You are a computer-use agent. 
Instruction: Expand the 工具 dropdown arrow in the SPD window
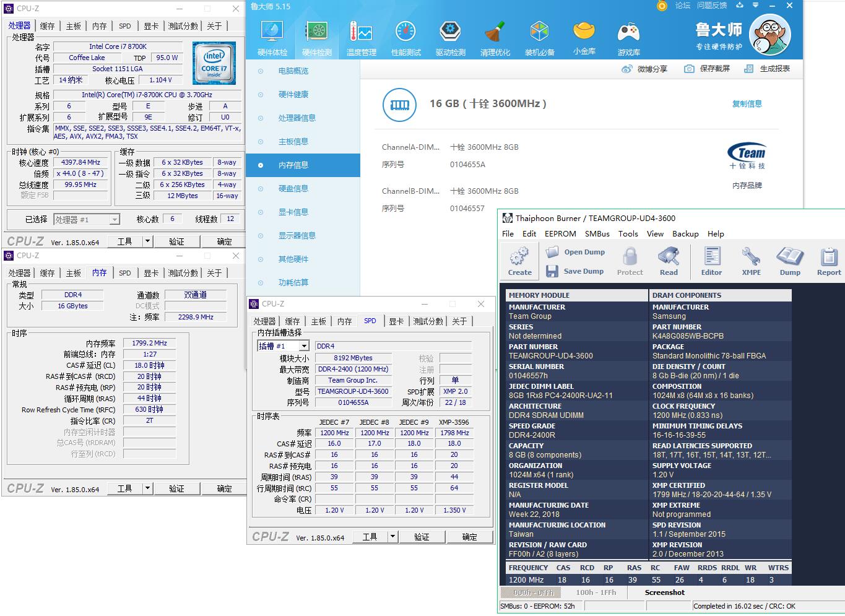pos(392,537)
